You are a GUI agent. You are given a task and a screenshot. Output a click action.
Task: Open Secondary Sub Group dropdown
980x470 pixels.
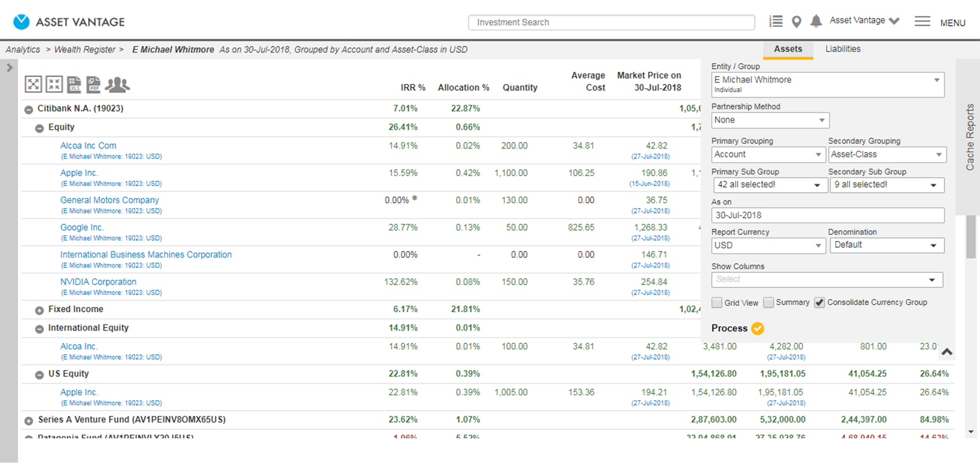887,185
